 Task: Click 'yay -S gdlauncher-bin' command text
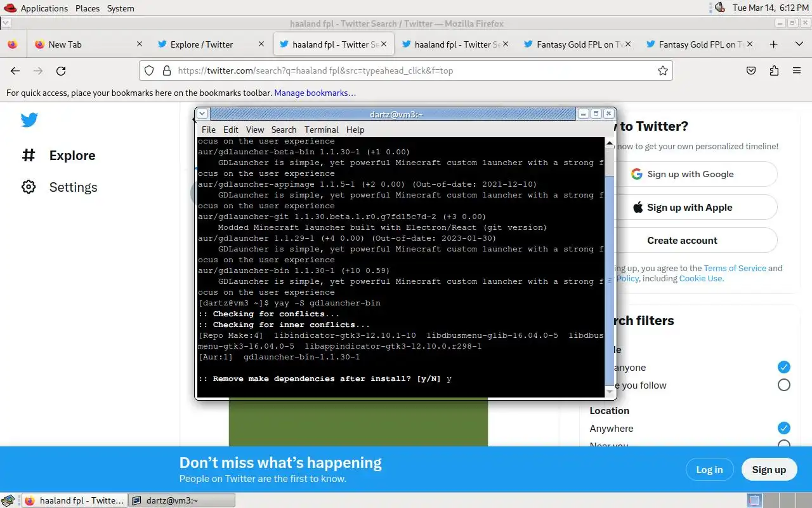(327, 303)
